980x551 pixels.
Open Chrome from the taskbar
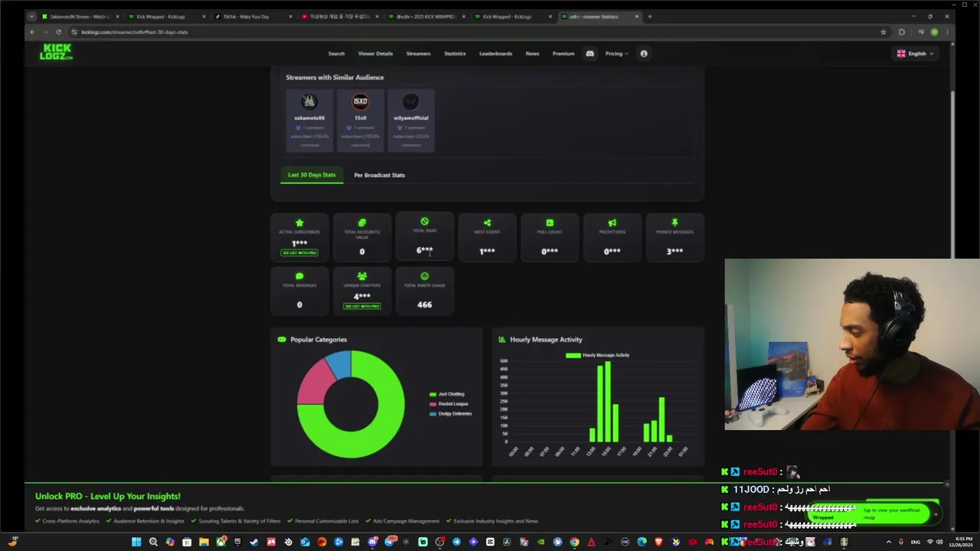coord(574,542)
